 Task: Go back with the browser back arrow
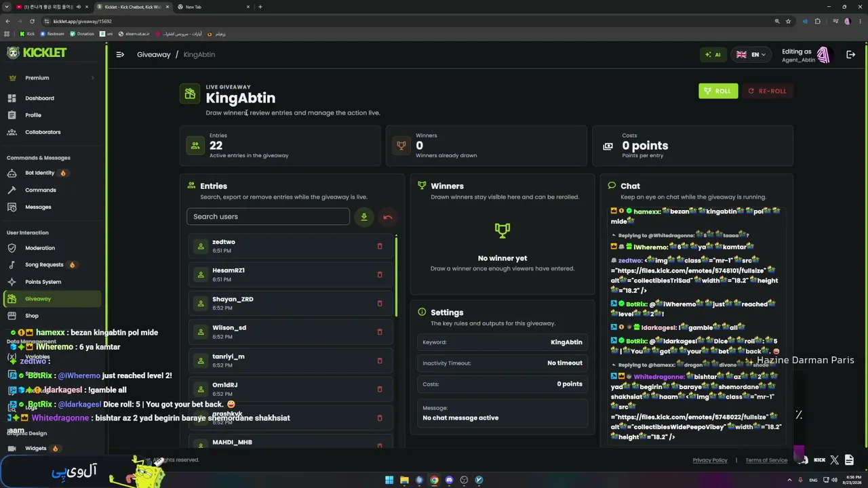[8, 21]
